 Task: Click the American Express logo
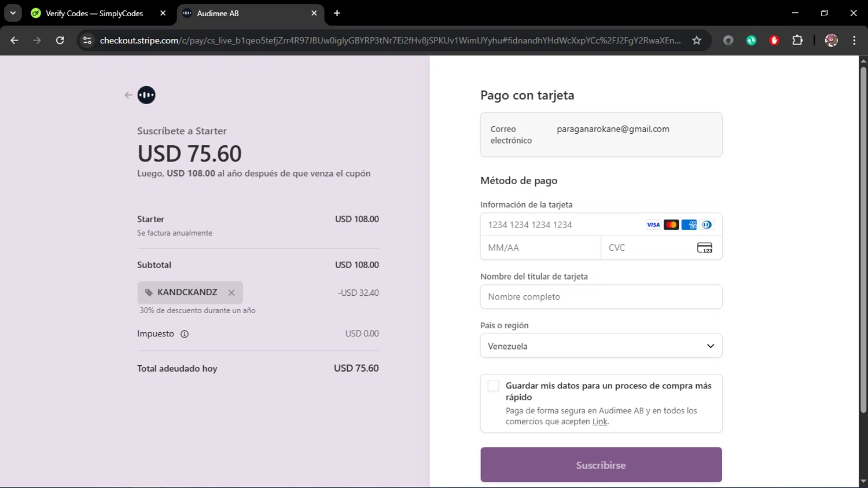point(689,225)
